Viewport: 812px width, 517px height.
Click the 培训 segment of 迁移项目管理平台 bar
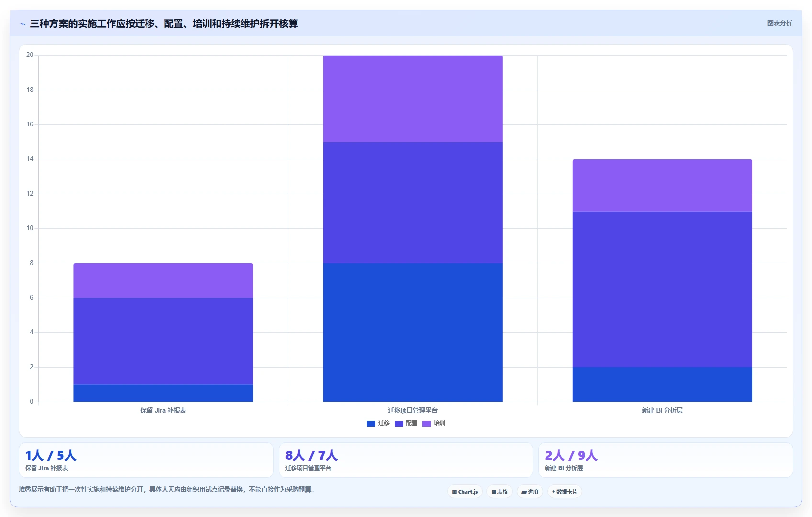(x=413, y=99)
